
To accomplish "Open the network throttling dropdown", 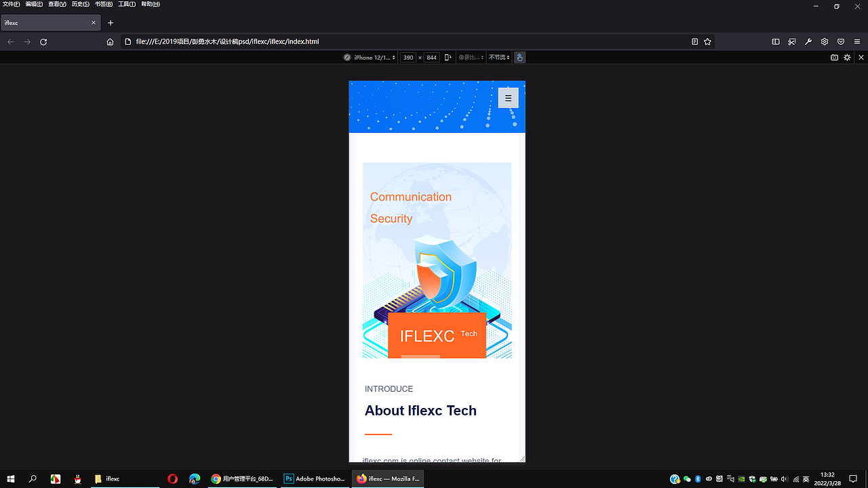I will pyautogui.click(x=499, y=58).
